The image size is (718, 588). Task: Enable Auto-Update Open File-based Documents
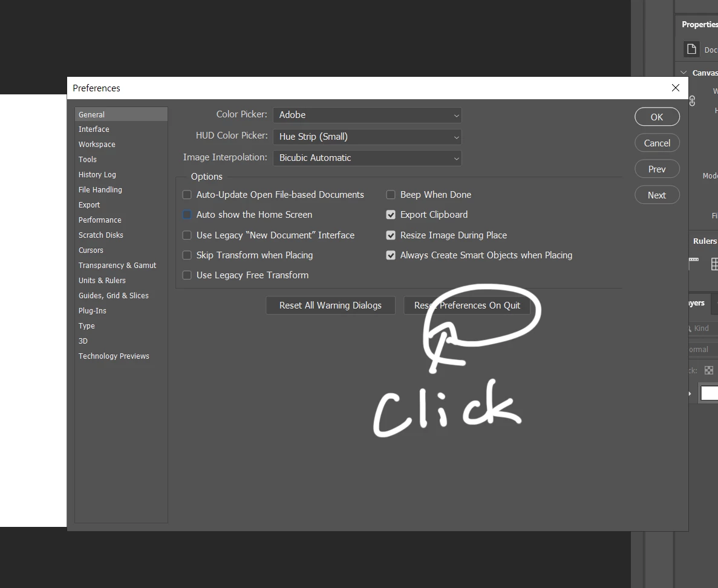click(x=187, y=195)
